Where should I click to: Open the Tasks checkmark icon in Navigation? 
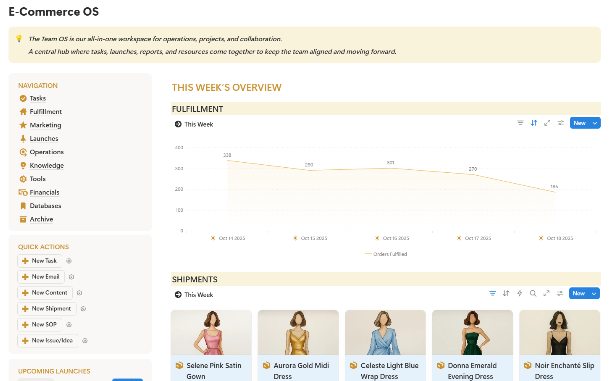point(23,98)
